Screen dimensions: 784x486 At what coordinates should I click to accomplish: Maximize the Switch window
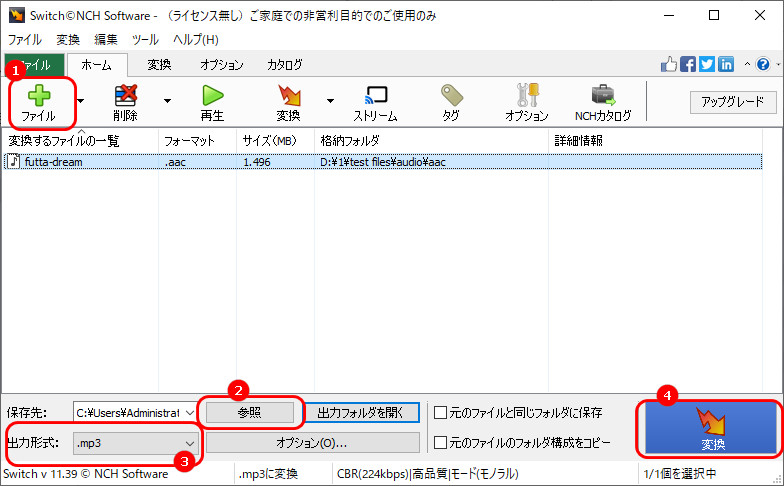pyautogui.click(x=714, y=16)
